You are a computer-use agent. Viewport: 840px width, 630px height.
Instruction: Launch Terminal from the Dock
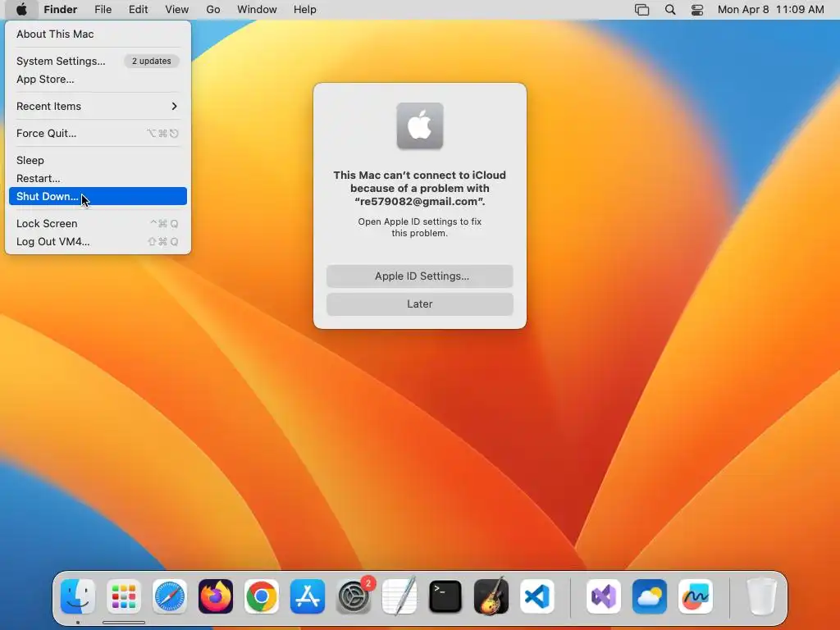click(x=445, y=596)
